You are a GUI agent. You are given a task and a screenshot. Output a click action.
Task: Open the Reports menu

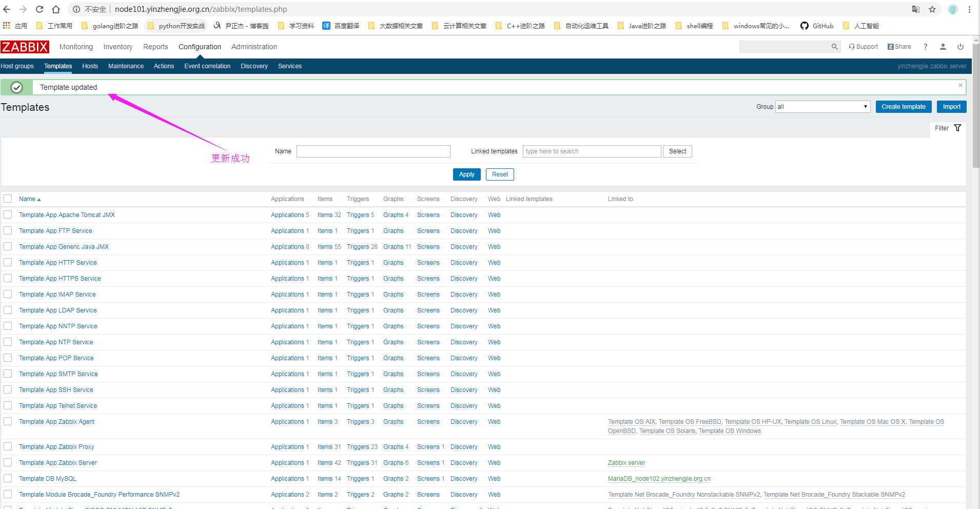click(155, 47)
